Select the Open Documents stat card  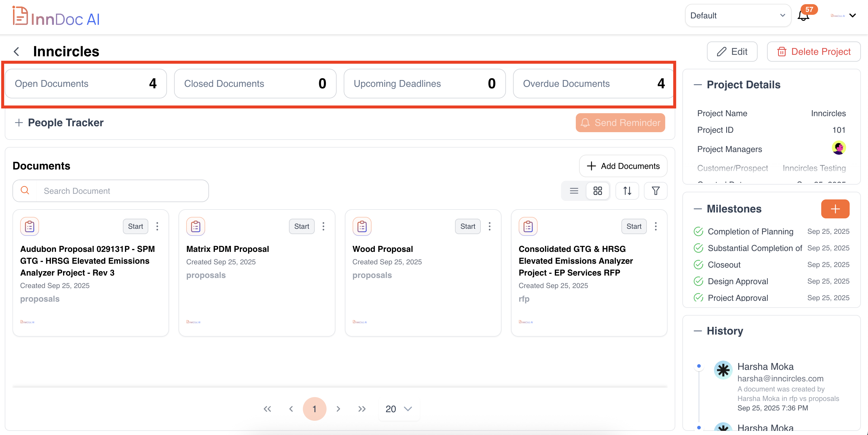pos(86,84)
